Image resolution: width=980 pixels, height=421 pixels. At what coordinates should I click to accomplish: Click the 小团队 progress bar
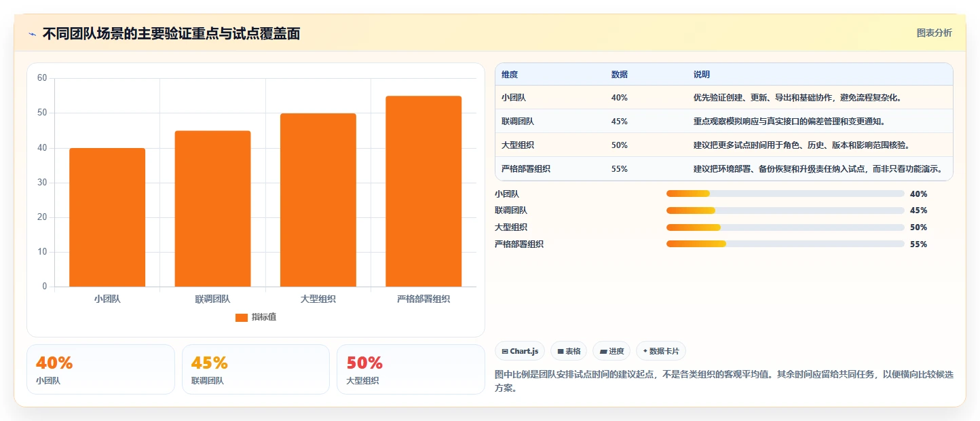coord(785,194)
